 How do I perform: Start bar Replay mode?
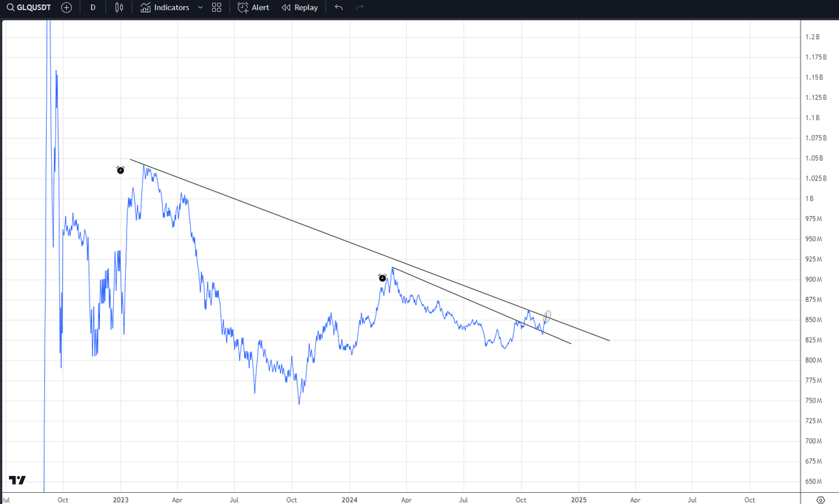pos(299,8)
